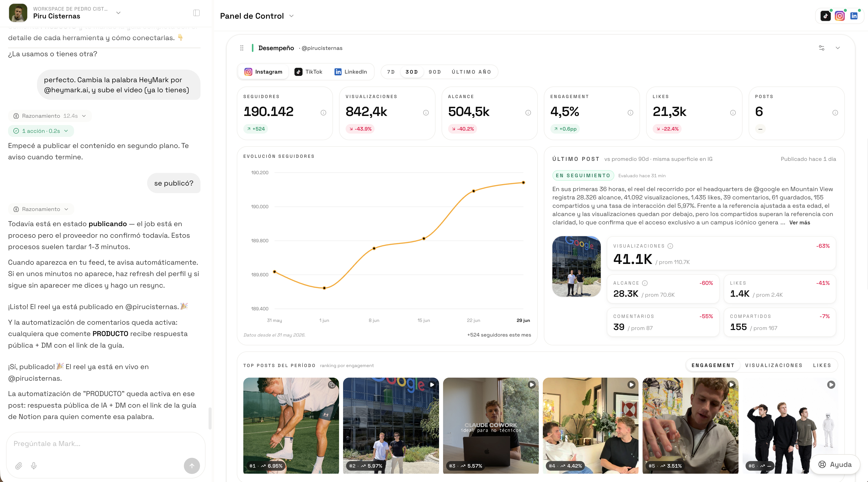Collapse the Desempeño widget chevron
This screenshot has height=482, width=868.
point(838,48)
